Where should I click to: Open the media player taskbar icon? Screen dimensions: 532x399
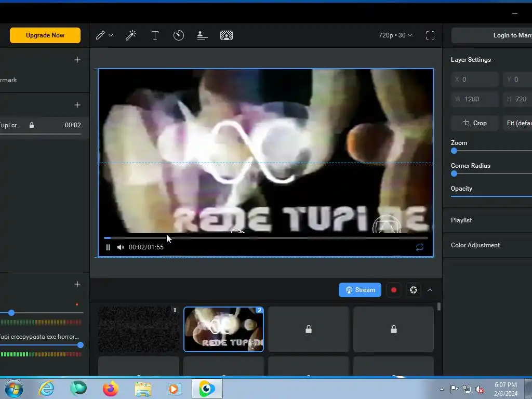pyautogui.click(x=175, y=389)
